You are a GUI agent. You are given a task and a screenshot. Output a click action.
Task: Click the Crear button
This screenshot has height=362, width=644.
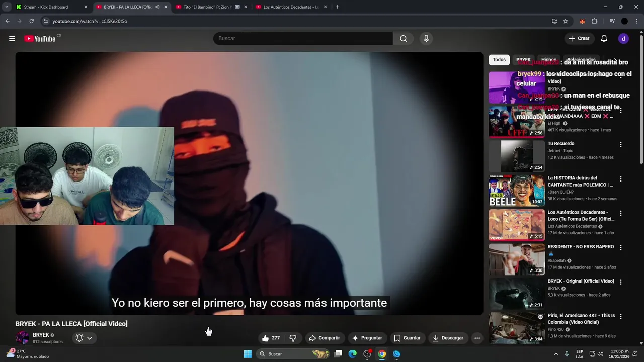pyautogui.click(x=579, y=39)
